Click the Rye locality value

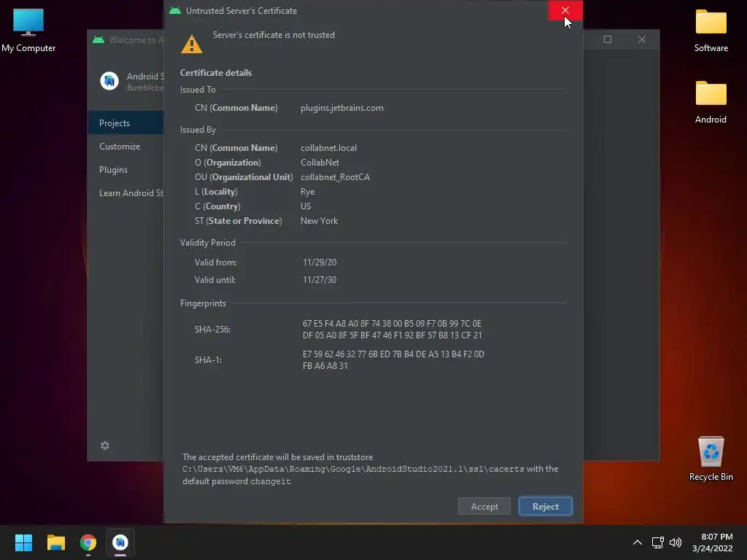pos(307,192)
